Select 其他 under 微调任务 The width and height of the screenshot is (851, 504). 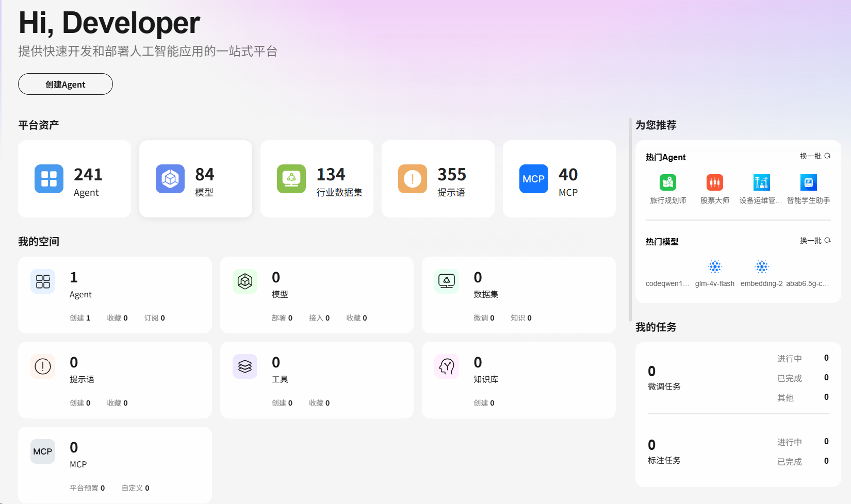coord(785,398)
